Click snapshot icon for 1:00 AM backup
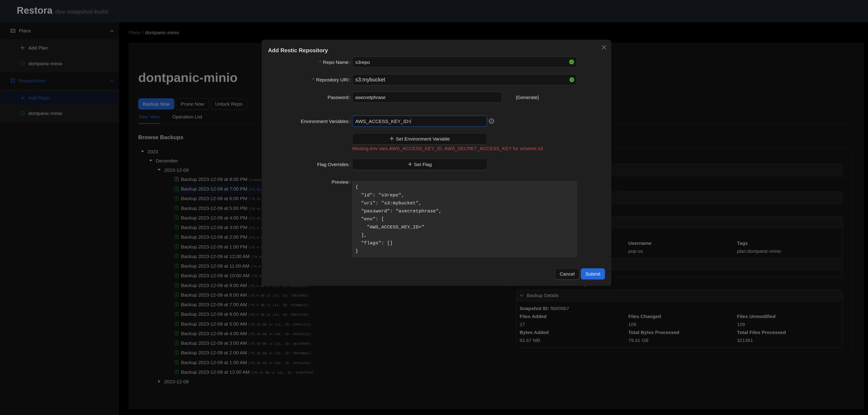This screenshot has width=868, height=415. 176,362
